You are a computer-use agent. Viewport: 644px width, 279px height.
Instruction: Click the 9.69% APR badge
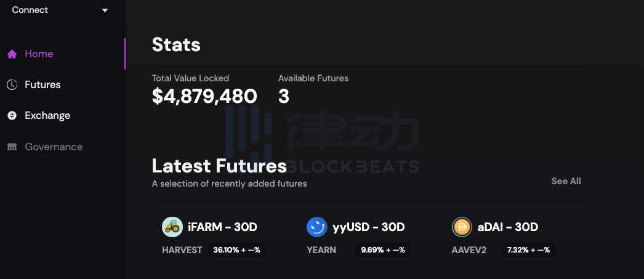[383, 250]
